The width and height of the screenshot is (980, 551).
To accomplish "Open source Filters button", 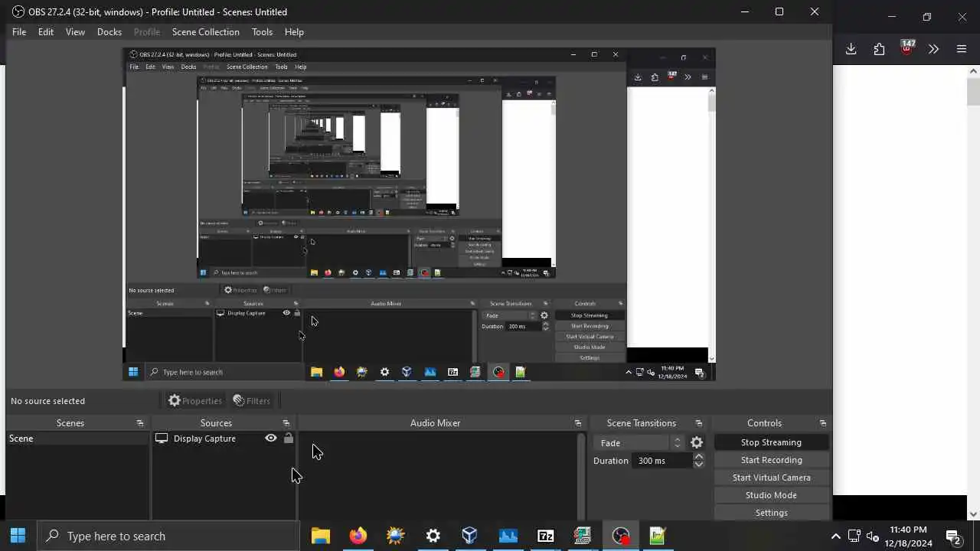I will [x=252, y=400].
